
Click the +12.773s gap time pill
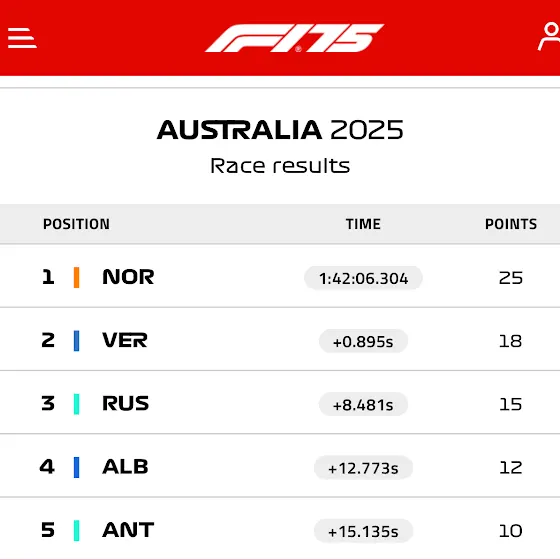point(363,468)
